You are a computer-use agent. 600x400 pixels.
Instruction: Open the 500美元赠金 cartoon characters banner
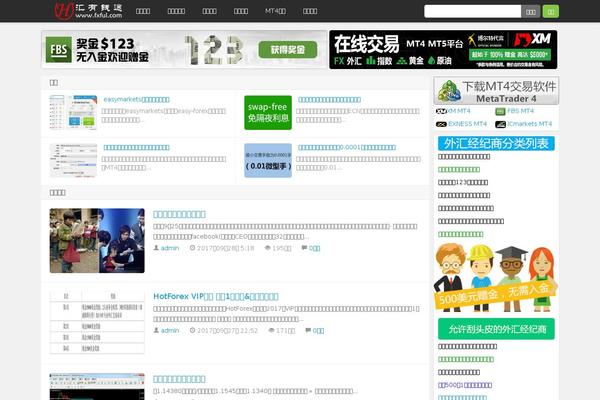click(496, 277)
